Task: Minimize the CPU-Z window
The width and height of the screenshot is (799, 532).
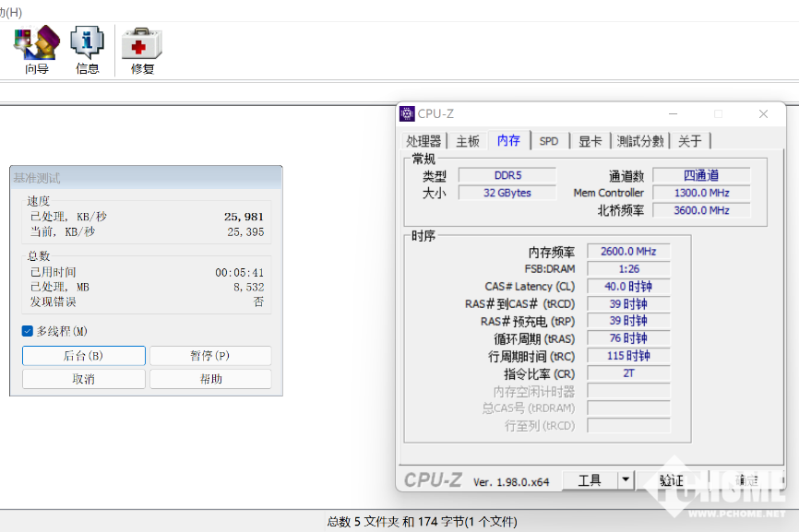Action: click(673, 114)
